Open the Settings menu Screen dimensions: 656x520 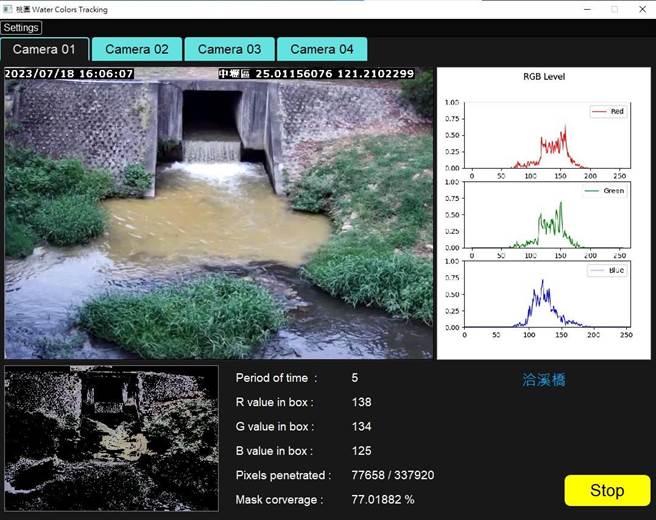tap(21, 27)
